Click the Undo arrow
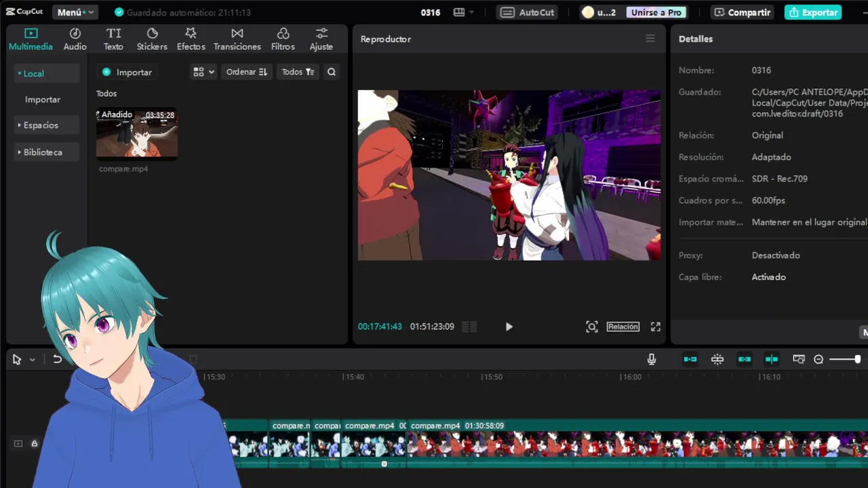The width and height of the screenshot is (868, 488). [x=57, y=359]
